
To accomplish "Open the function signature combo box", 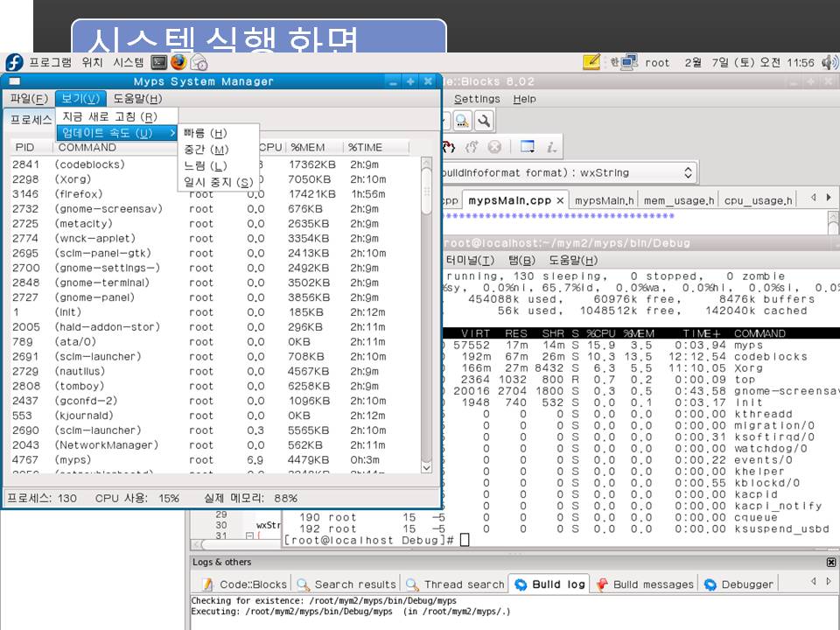I will pos(570,172).
